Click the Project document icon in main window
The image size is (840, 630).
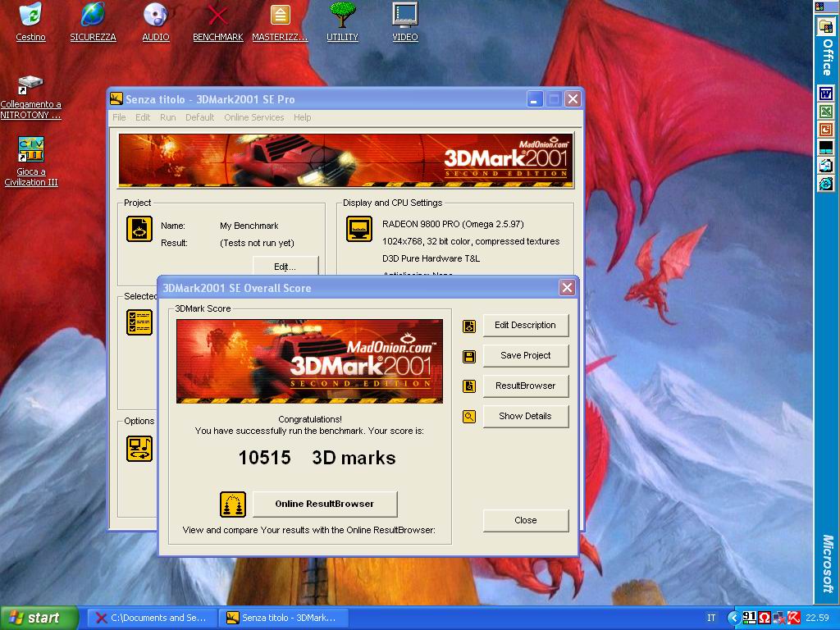139,229
